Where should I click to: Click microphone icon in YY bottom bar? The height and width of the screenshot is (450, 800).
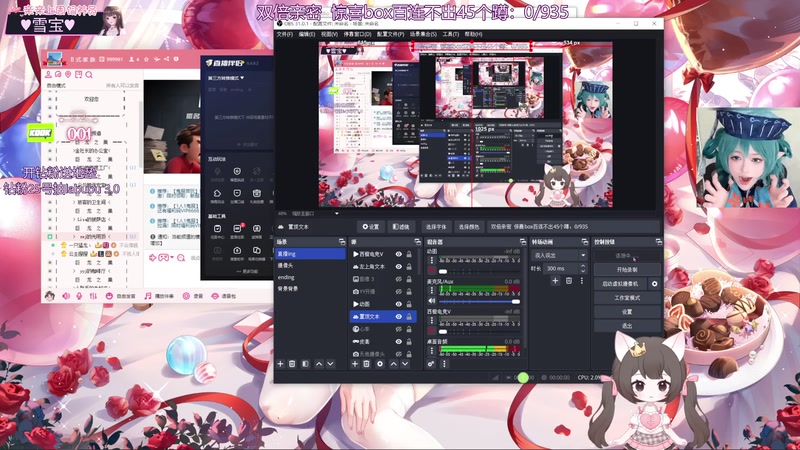[x=79, y=296]
